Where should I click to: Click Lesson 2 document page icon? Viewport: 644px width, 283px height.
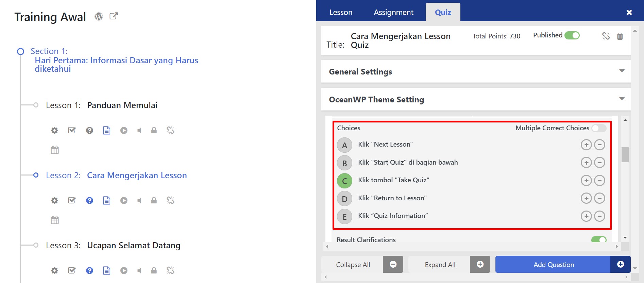click(x=107, y=200)
